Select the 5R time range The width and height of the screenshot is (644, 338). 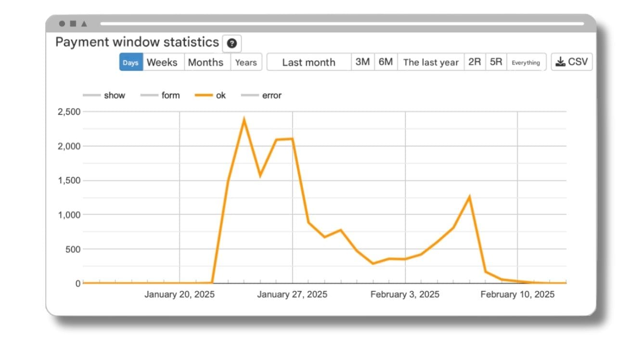point(496,62)
